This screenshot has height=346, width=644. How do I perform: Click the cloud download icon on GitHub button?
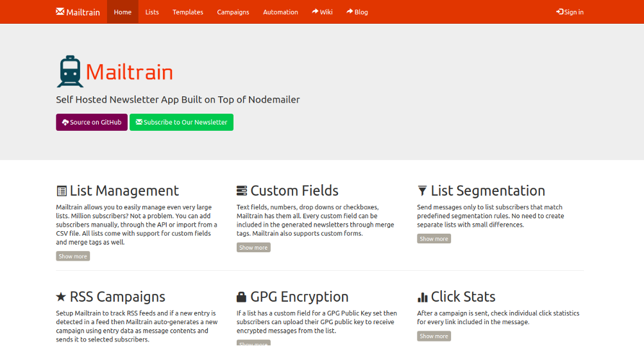[65, 123]
